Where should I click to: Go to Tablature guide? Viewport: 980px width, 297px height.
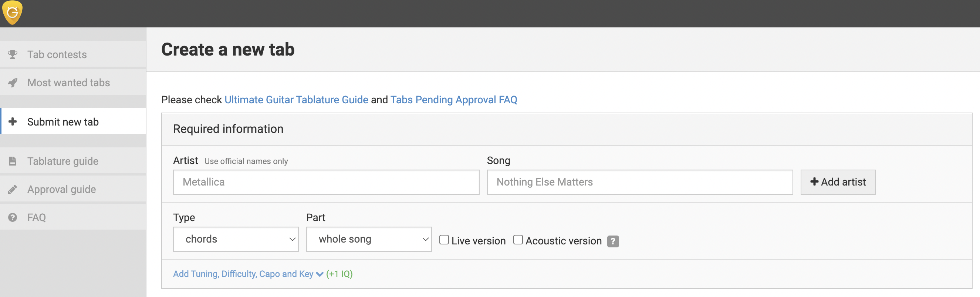tap(73, 161)
